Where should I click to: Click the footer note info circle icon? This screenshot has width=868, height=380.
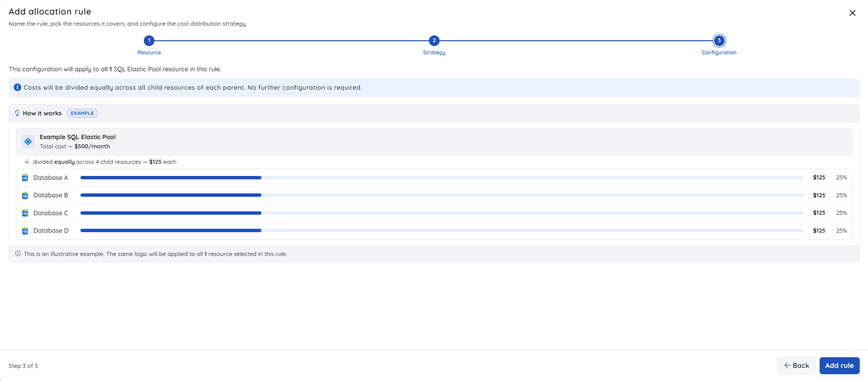coord(18,253)
